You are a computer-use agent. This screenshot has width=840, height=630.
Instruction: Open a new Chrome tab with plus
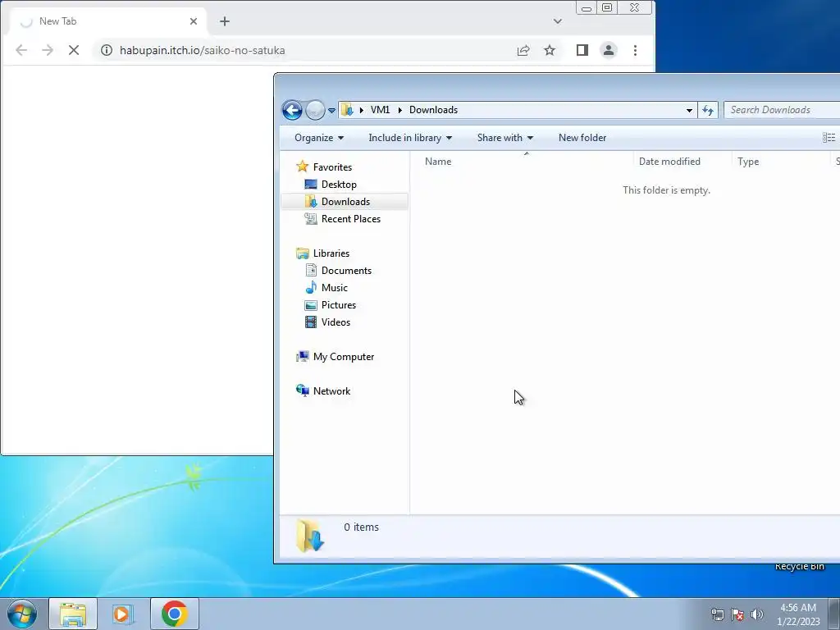coord(225,21)
